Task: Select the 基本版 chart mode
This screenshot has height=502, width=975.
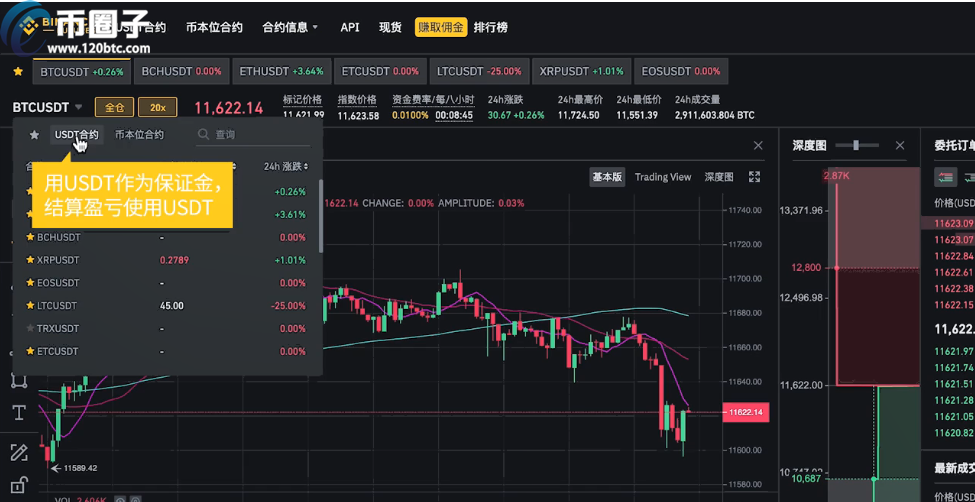Action: (x=607, y=177)
